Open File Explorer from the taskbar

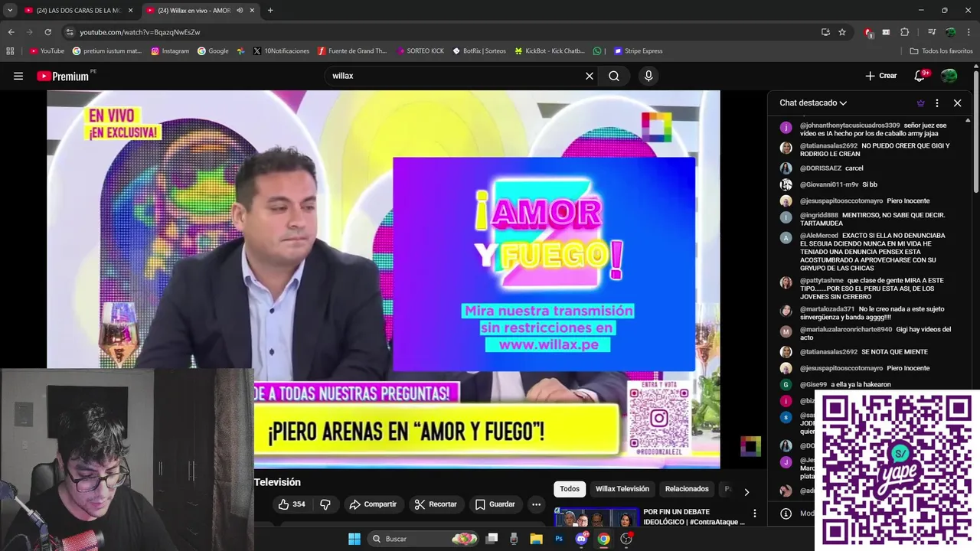[536, 539]
